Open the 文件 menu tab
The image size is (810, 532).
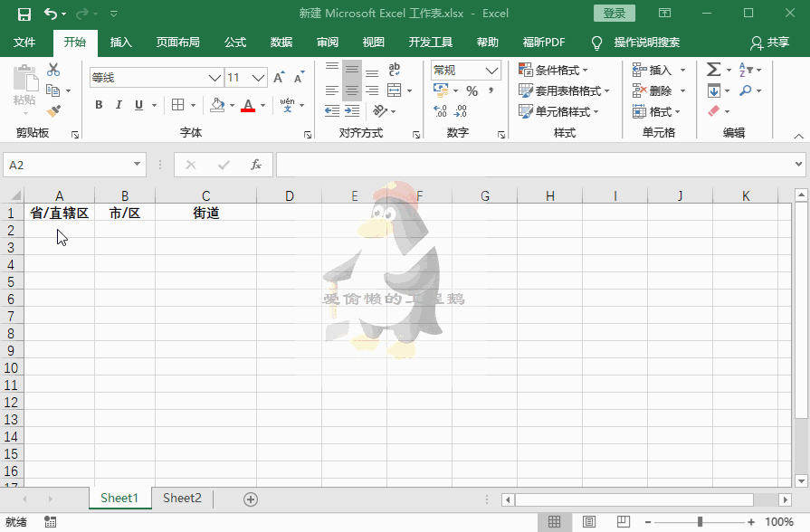(x=24, y=43)
